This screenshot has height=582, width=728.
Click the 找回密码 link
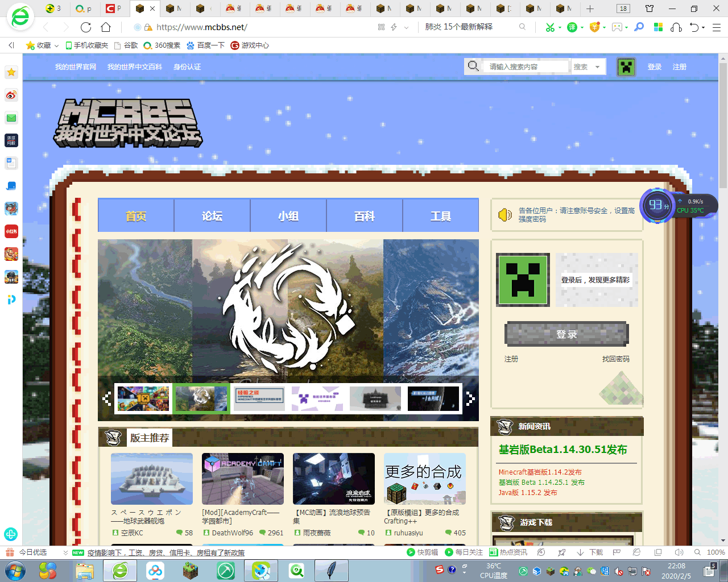click(616, 359)
